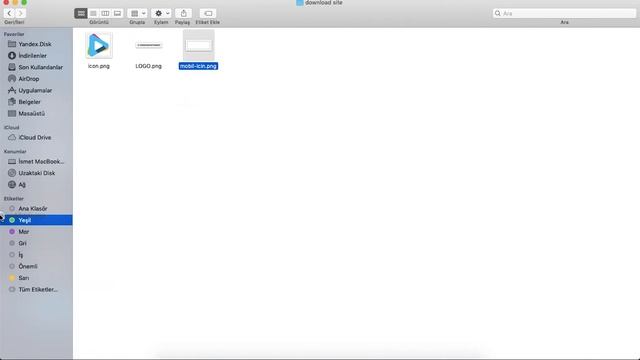Click the Son Kullanılanlar icon

coord(12,67)
